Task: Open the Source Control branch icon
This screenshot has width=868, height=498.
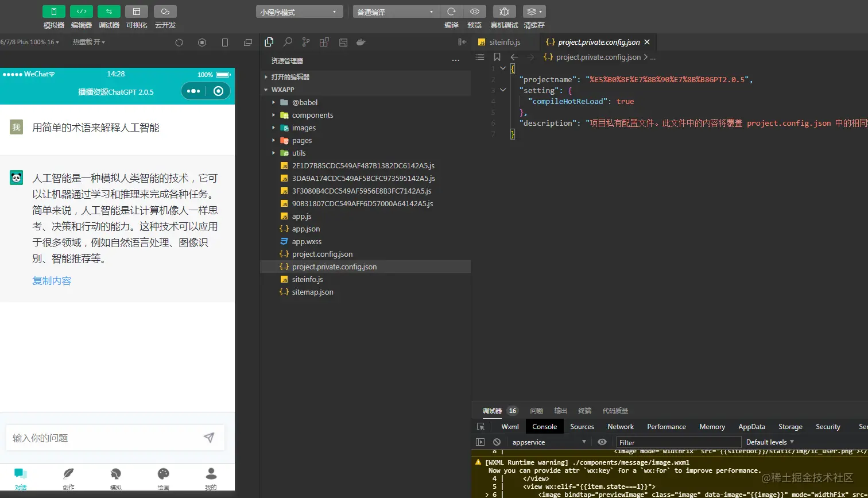Action: tap(306, 42)
